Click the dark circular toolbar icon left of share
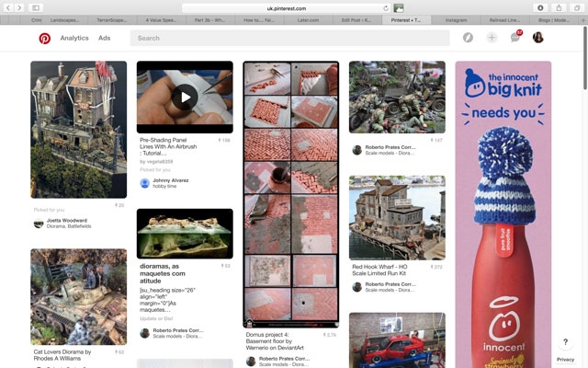The height and width of the screenshot is (368, 588). coord(540,7)
